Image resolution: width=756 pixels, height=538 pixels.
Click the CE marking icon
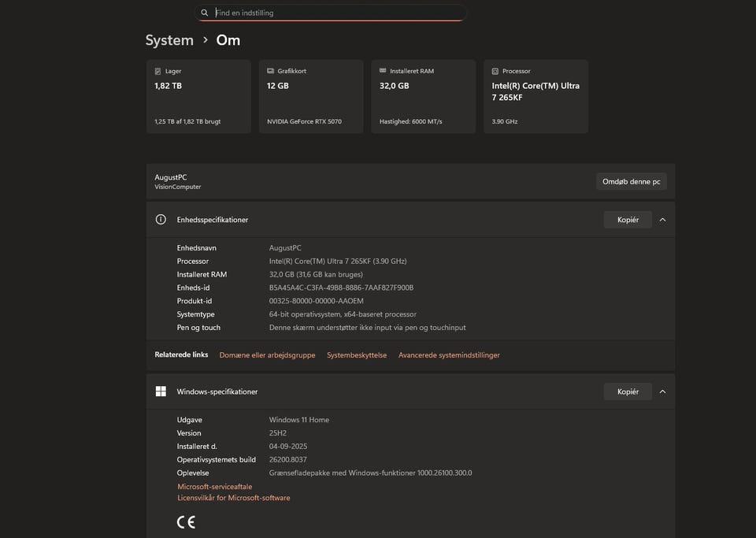coord(186,521)
